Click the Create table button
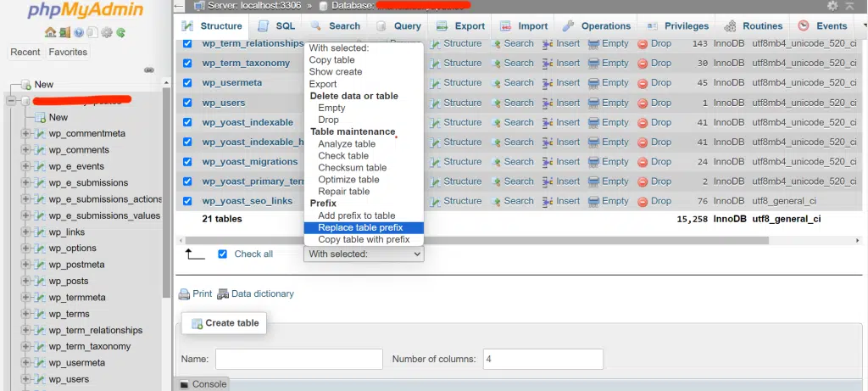Screen dimensions: 868x391 pos(225,323)
